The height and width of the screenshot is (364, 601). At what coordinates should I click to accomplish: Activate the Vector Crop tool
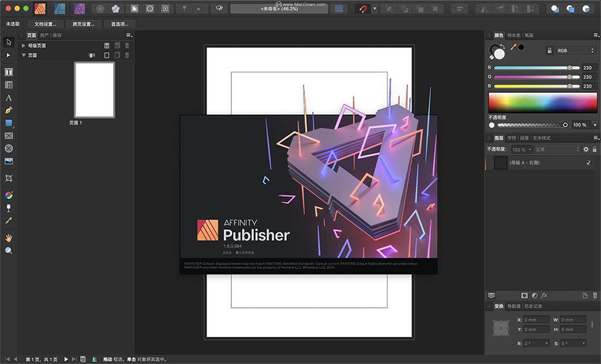tap(9, 178)
